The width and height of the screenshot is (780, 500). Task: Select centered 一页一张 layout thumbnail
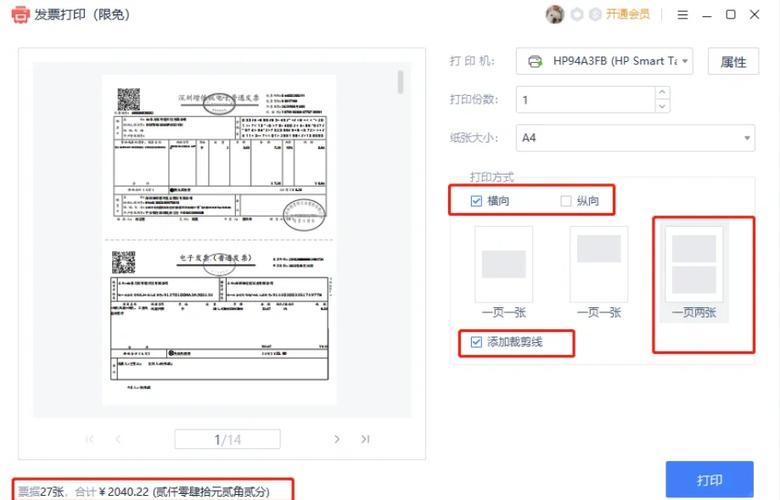(x=504, y=265)
